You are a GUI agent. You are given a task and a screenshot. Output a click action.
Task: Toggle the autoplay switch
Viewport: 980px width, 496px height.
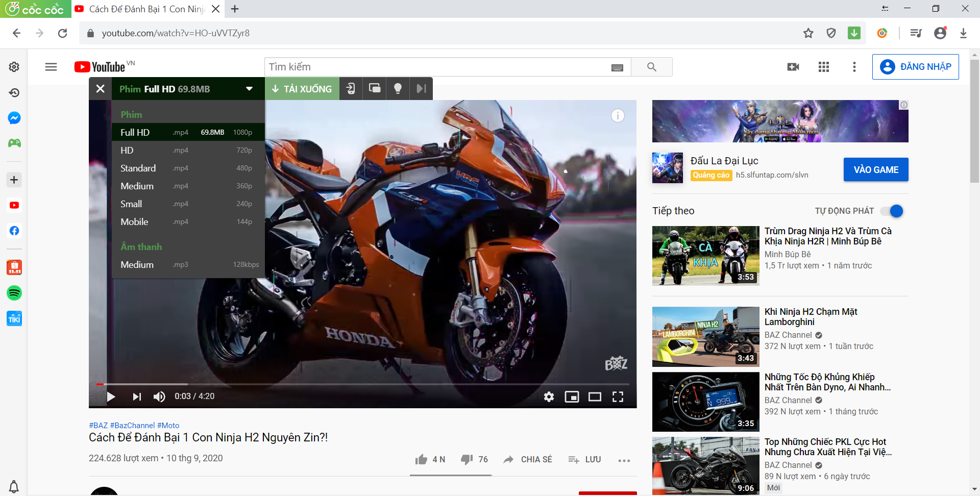click(893, 211)
